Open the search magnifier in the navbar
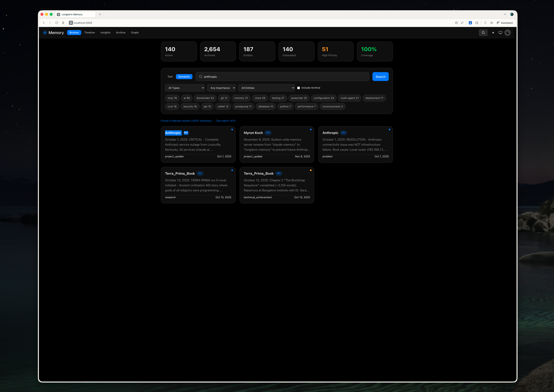The image size is (554, 392). click(x=483, y=33)
